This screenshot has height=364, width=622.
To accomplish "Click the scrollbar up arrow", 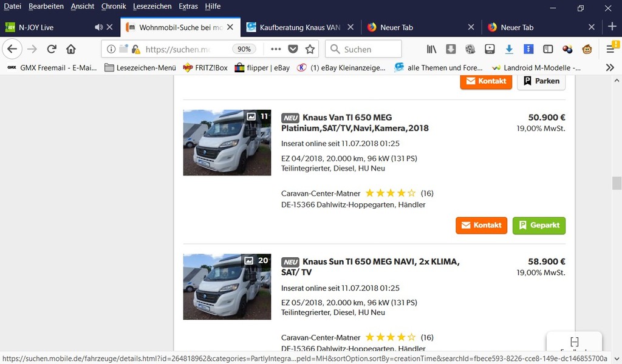I will (617, 81).
